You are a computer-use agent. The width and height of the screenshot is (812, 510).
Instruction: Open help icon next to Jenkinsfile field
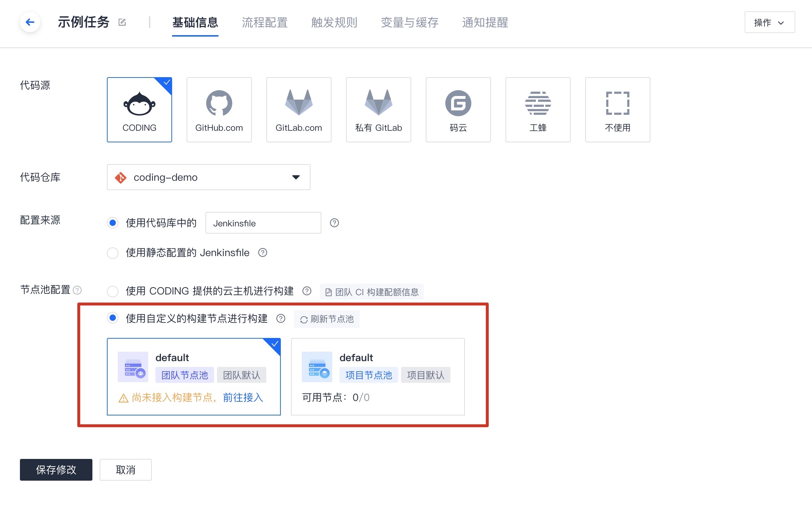(334, 223)
